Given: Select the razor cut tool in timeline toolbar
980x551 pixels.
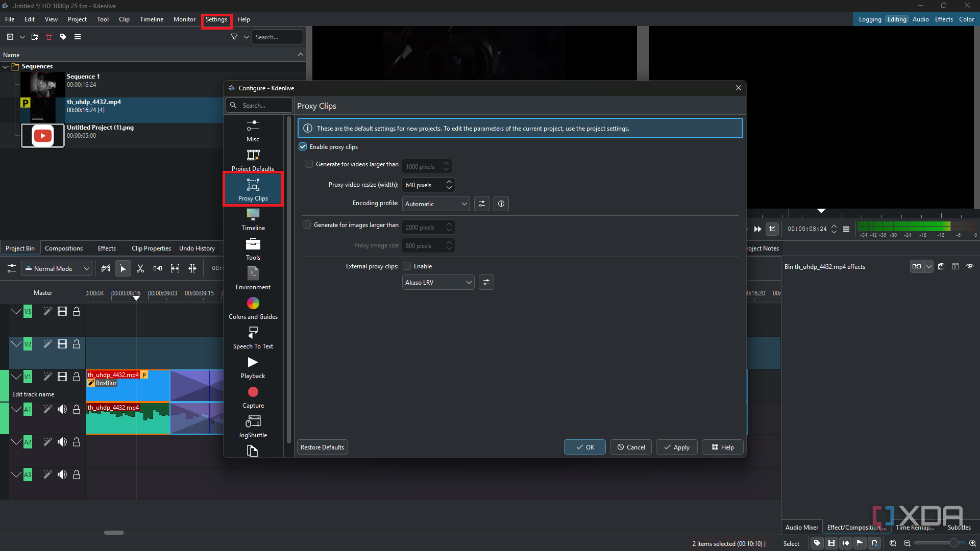Looking at the screenshot, I should click(140, 268).
